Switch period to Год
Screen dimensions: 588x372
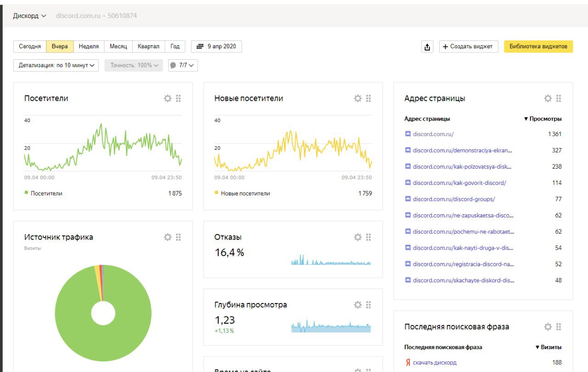[x=175, y=46]
